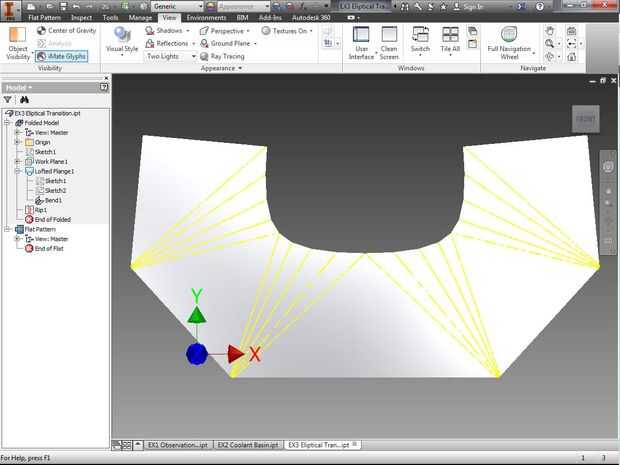Collapse the Lofted Flange1 node

[x=17, y=171]
